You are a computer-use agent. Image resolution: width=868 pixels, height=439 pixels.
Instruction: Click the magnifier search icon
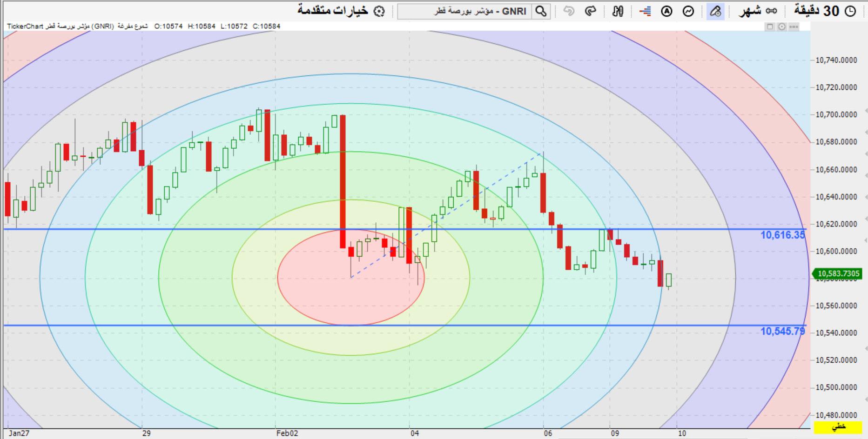click(x=541, y=11)
